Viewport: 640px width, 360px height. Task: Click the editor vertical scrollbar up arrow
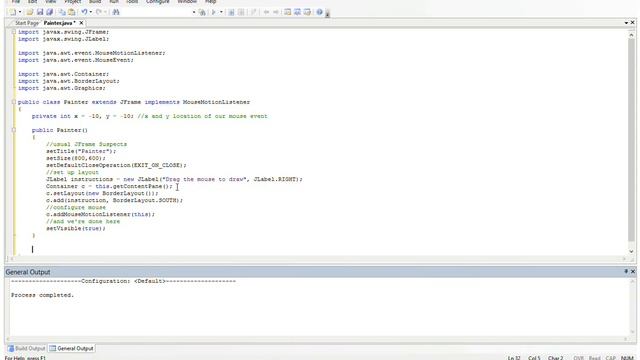pyautogui.click(x=631, y=35)
